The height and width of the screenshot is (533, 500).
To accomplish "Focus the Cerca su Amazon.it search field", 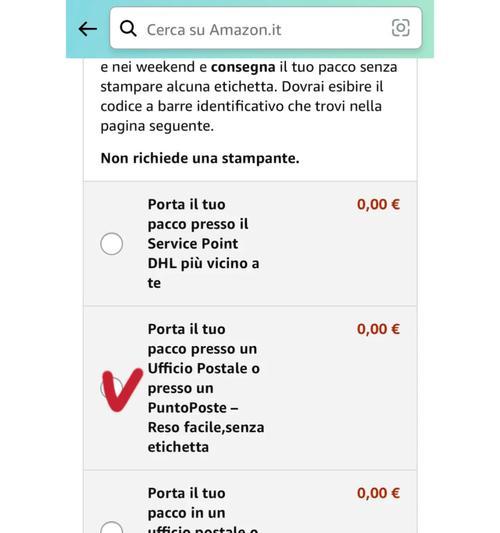I will 266,28.
